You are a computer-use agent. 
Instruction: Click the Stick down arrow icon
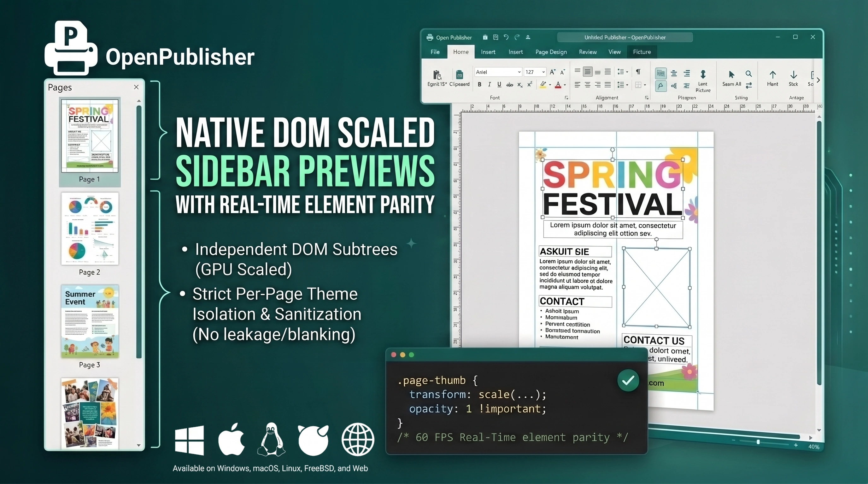(794, 75)
